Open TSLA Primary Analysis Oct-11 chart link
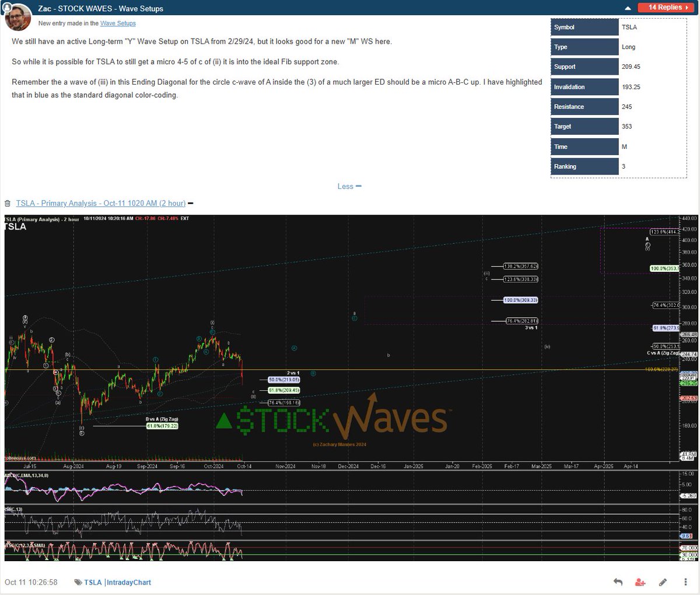This screenshot has height=595, width=700. tap(101, 203)
